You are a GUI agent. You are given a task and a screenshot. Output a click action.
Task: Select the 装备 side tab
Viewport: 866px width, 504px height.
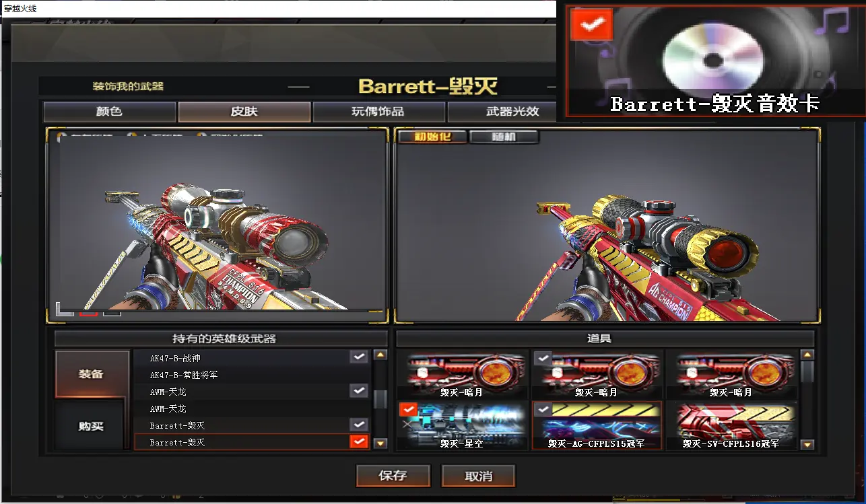[x=92, y=374]
